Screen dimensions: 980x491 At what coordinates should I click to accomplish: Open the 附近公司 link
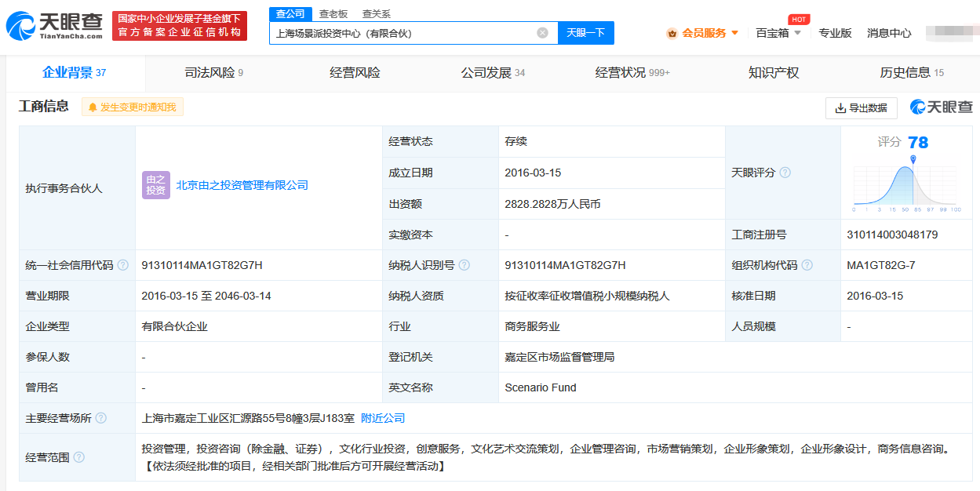click(383, 418)
